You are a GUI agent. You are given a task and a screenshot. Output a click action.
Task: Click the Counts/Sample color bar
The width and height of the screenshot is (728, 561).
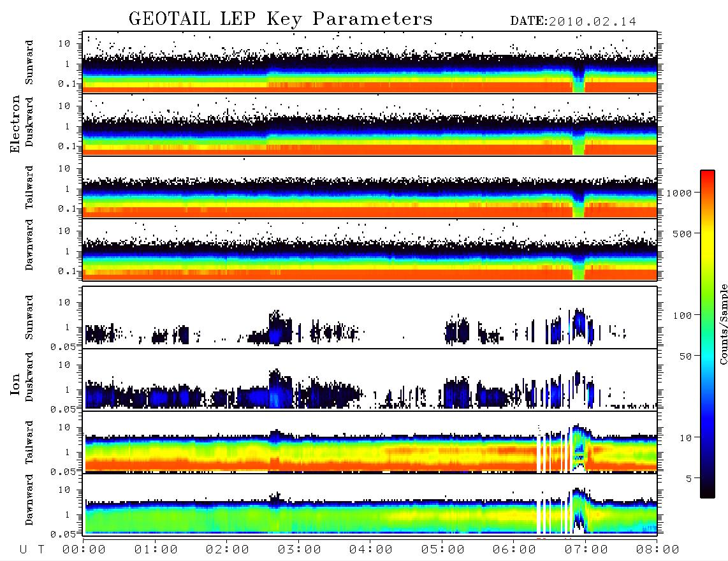click(x=708, y=334)
